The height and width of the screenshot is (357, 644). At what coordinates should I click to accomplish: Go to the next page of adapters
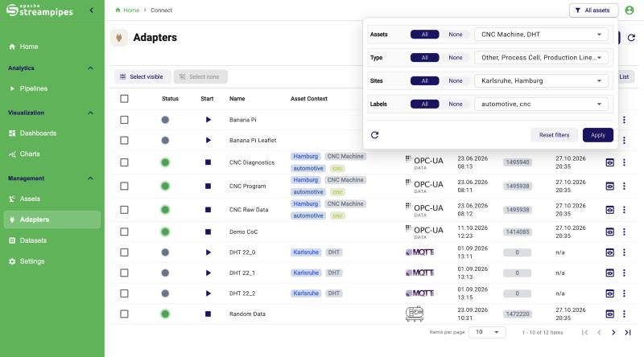point(613,332)
